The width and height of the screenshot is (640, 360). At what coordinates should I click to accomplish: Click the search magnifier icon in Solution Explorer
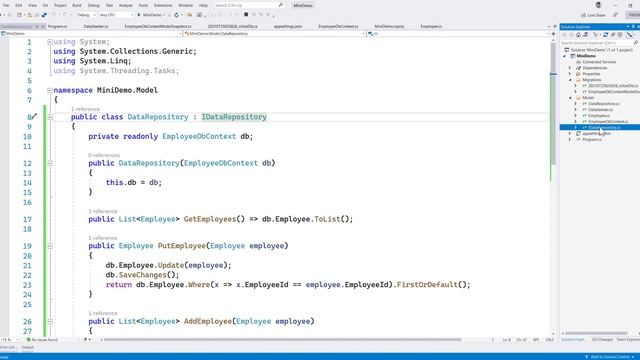click(x=636, y=42)
